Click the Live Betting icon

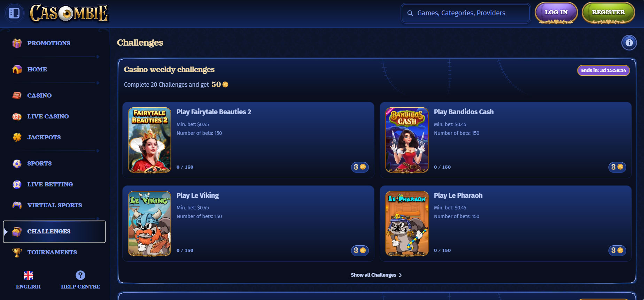[x=17, y=184]
